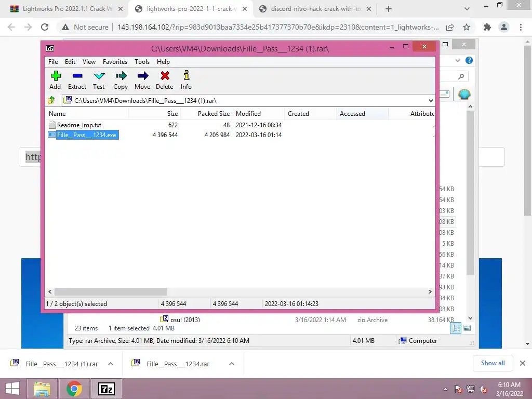Expand the Explorer ribbon chevron
Screen dimensions: 532x399
(x=457, y=60)
